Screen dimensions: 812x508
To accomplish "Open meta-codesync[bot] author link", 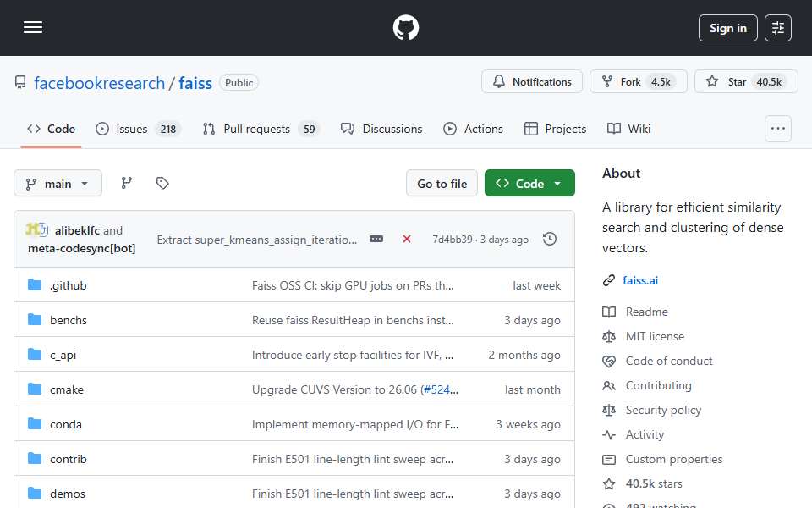I will pyautogui.click(x=82, y=248).
